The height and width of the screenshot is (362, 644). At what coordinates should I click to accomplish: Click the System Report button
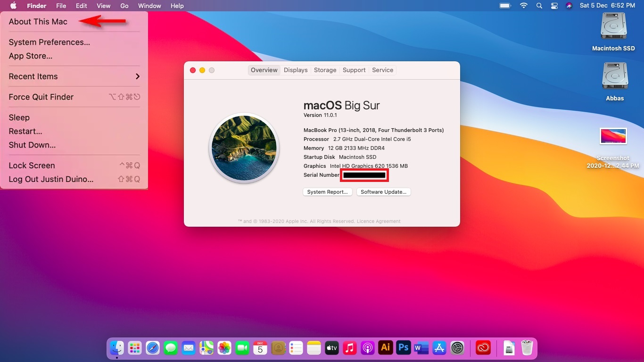(x=327, y=192)
